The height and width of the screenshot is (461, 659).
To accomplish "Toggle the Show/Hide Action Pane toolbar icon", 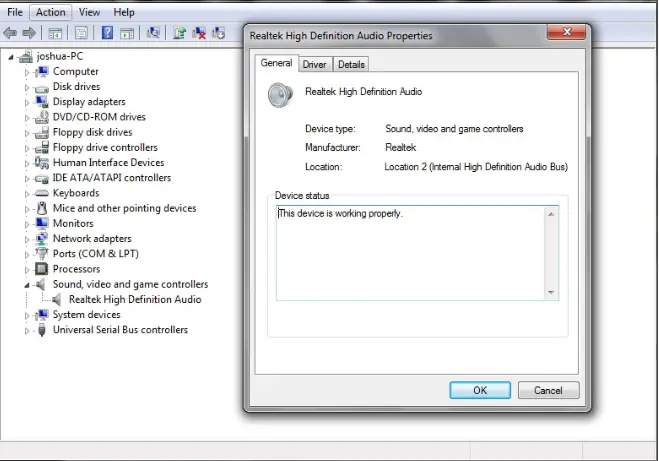I will 127,33.
